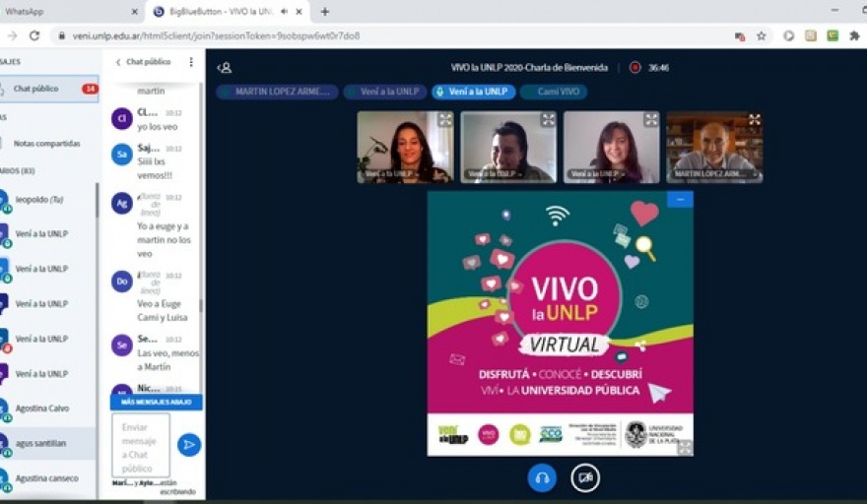This screenshot has width=867, height=504.
Task: Click the message 'Las veo, menos a Martín'
Action: [168, 359]
